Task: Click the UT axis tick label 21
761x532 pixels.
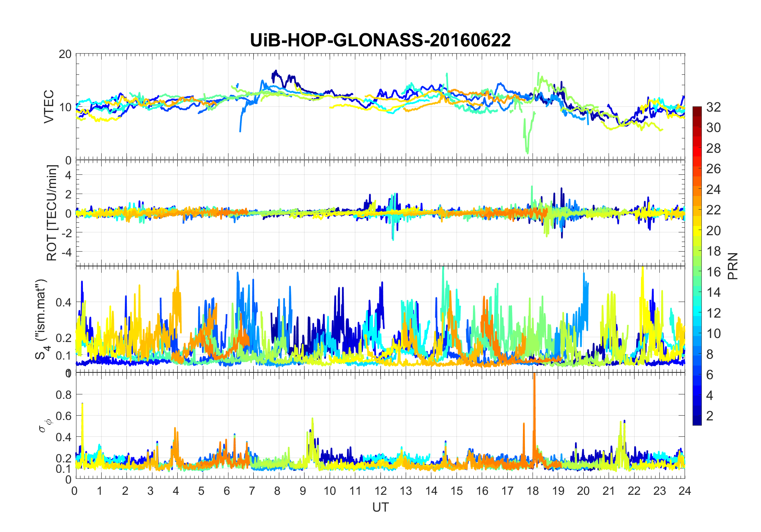Action: coord(609,491)
